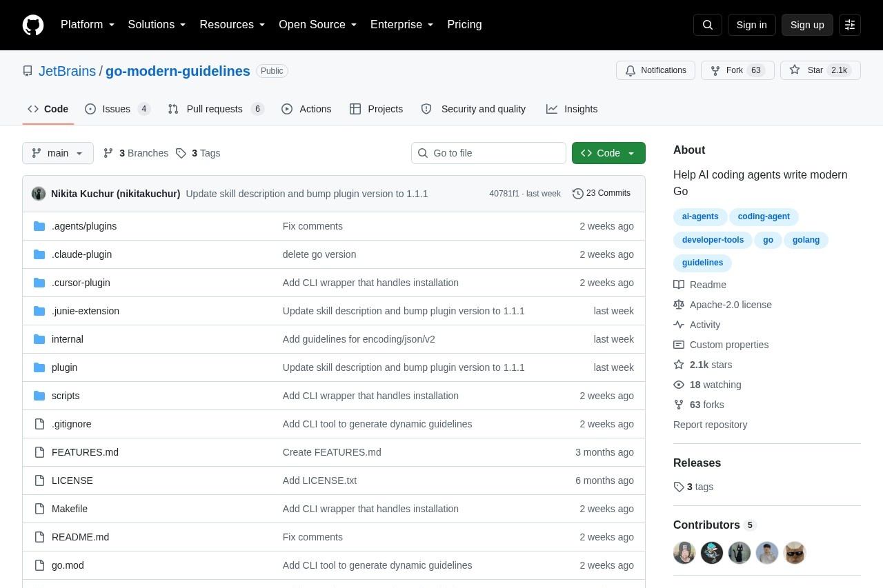Click the developer-tools topic tag
The height and width of the screenshot is (588, 883).
pos(713,241)
